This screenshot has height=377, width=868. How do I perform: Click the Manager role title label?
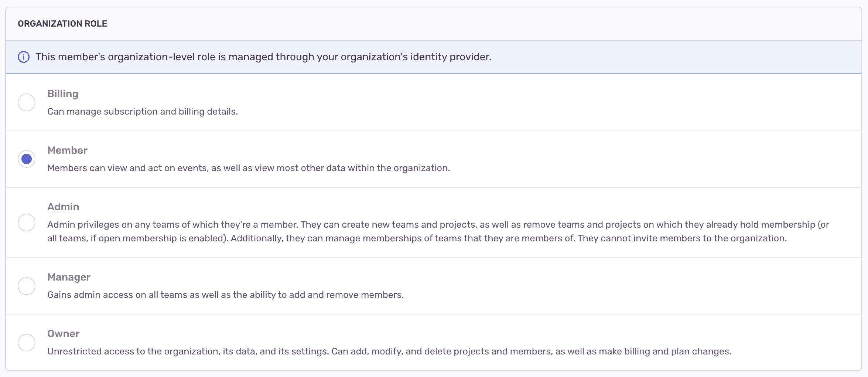69,277
